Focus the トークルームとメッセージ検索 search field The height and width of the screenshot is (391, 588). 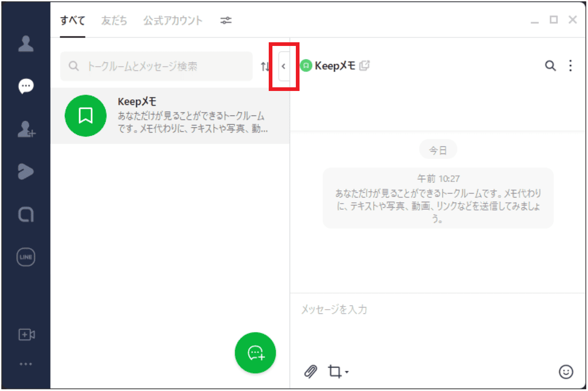pyautogui.click(x=156, y=66)
